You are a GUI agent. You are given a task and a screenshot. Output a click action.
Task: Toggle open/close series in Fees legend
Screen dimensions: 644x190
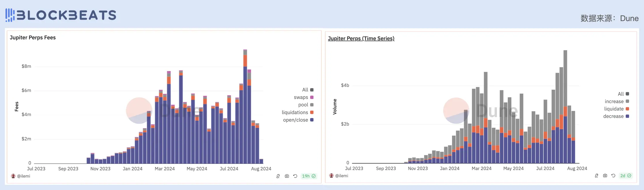coord(298,120)
